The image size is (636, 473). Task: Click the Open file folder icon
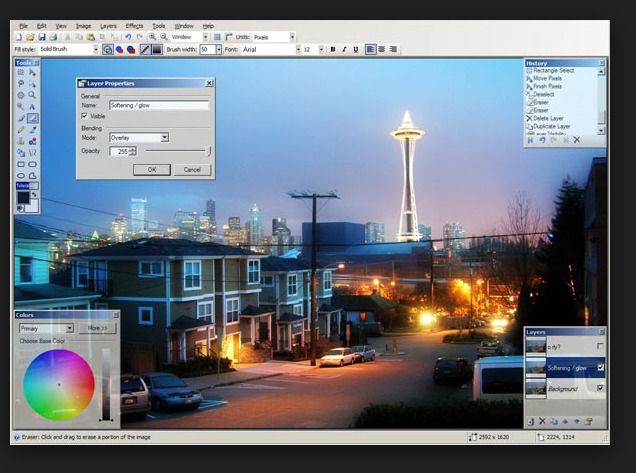coord(30,37)
